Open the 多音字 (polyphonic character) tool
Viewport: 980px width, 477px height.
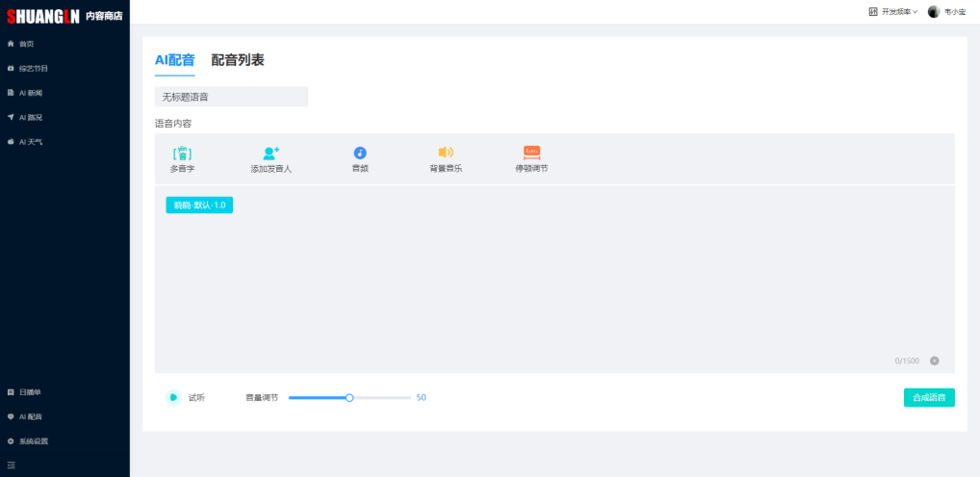pos(182,158)
